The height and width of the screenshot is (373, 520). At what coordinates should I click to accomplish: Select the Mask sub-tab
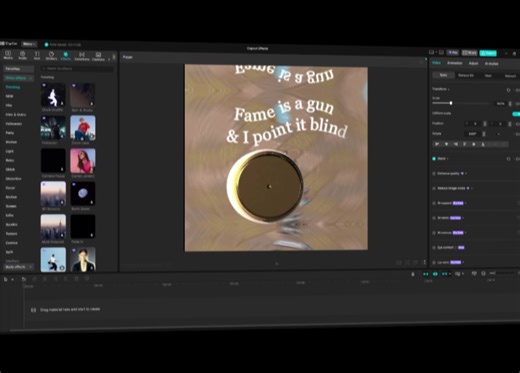[x=488, y=76]
